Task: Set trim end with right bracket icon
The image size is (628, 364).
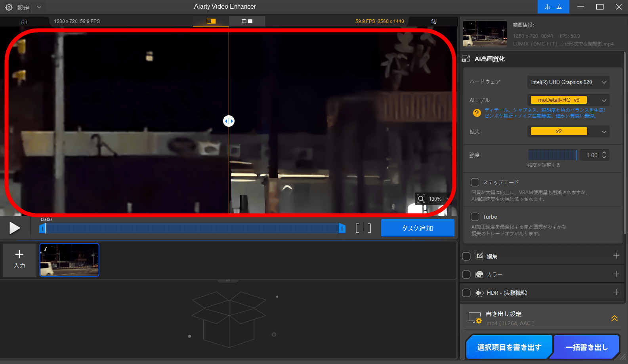Action: point(369,228)
